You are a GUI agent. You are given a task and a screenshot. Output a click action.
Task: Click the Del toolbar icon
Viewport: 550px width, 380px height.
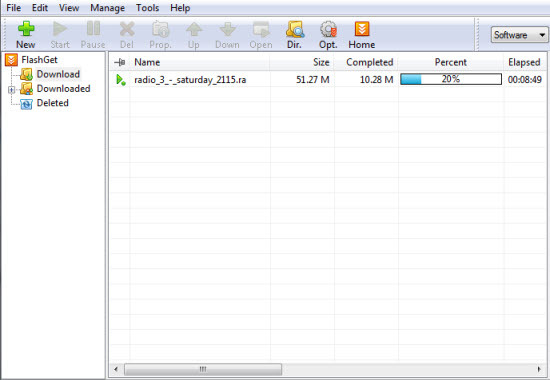tap(127, 29)
